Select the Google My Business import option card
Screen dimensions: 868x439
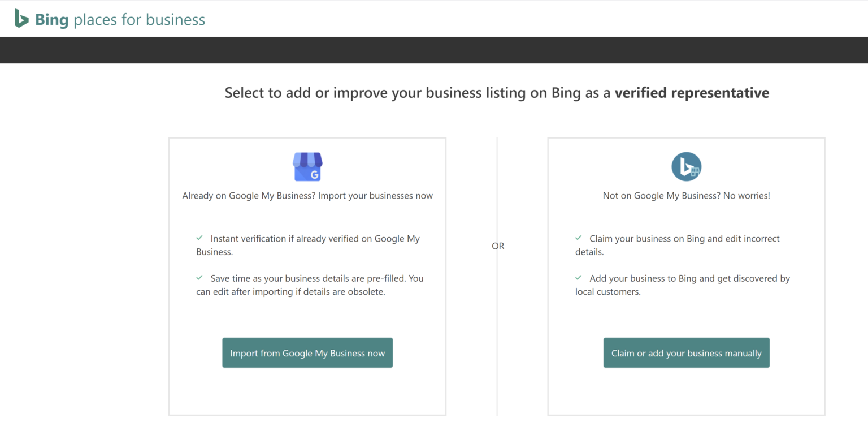(x=307, y=276)
